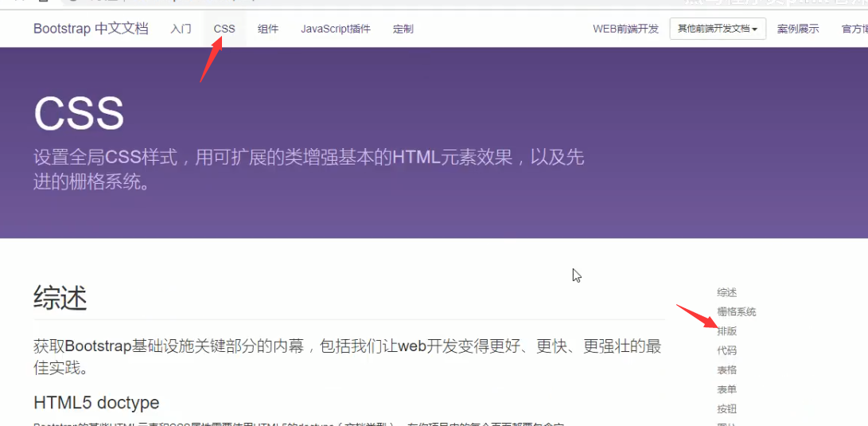Open the JavaScript插件 nav item
Screen dimensions: 868x426
tap(336, 29)
